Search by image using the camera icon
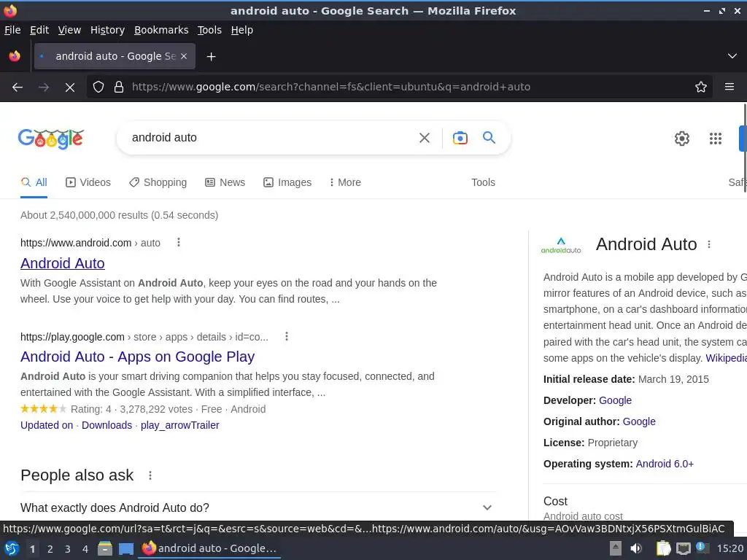747x560 pixels. click(460, 138)
